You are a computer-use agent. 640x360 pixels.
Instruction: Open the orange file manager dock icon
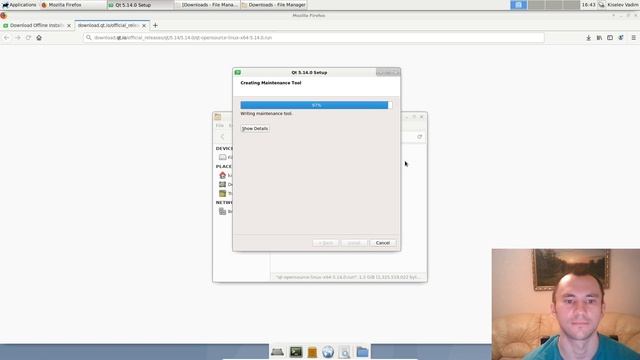[x=312, y=352]
